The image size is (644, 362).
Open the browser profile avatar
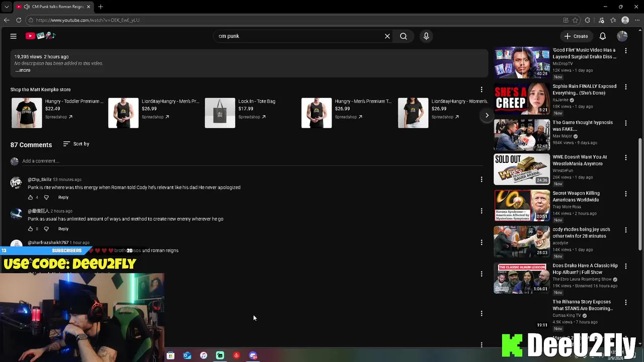pyautogui.click(x=625, y=20)
